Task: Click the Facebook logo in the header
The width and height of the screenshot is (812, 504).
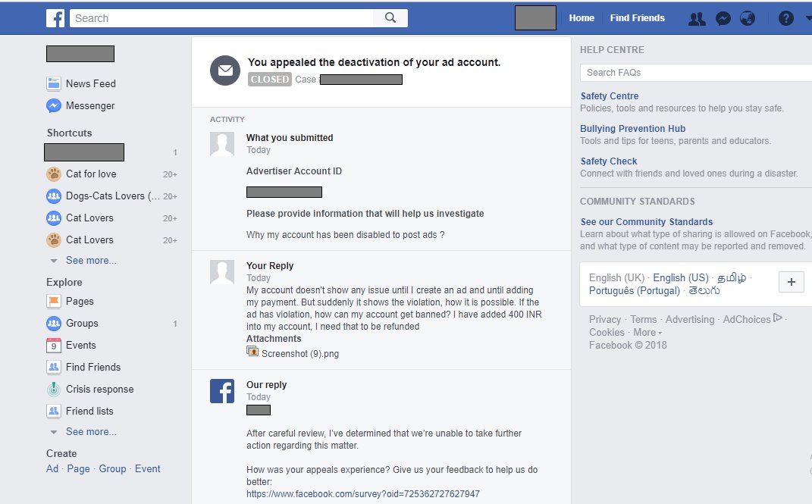Action: click(x=55, y=18)
